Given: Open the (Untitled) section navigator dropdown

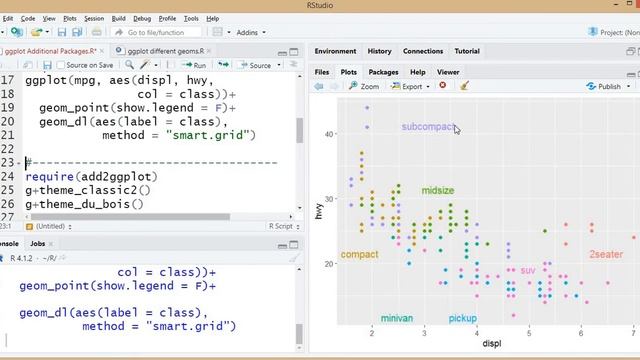Looking at the screenshot, I should coord(49,226).
